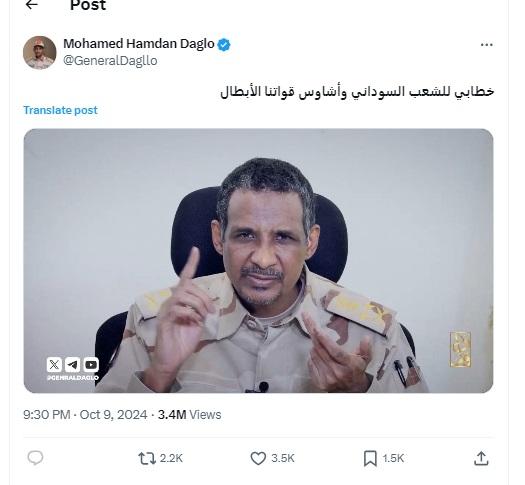Repost using the arrows icon
Viewport: 525px width, 485px height.
pos(147,458)
